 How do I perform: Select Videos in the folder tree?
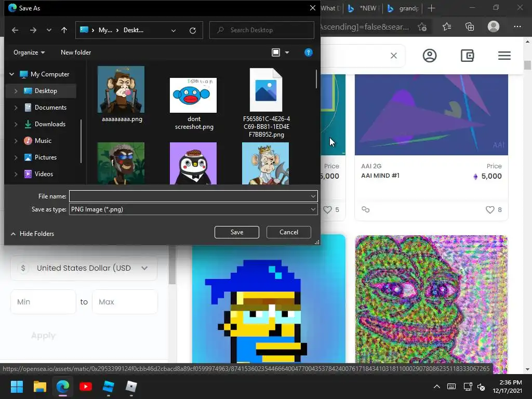[44, 174]
